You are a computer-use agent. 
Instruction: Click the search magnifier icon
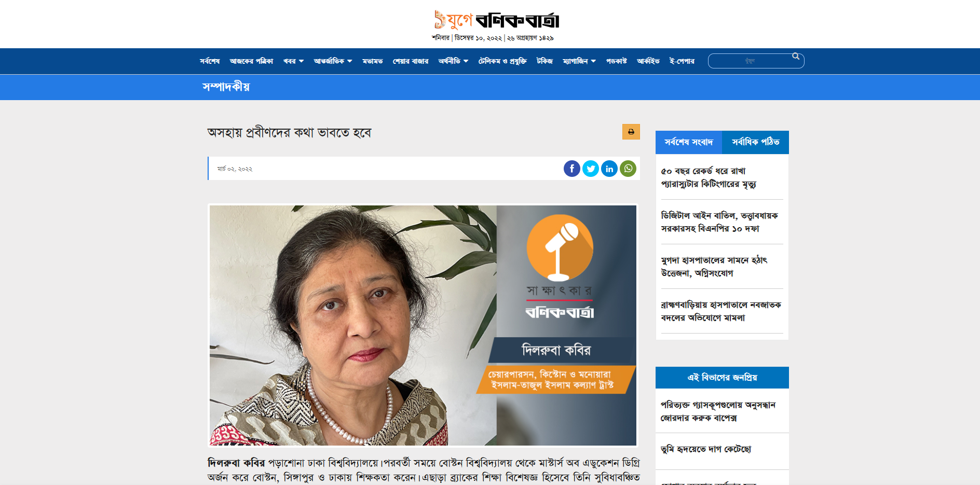tap(796, 57)
